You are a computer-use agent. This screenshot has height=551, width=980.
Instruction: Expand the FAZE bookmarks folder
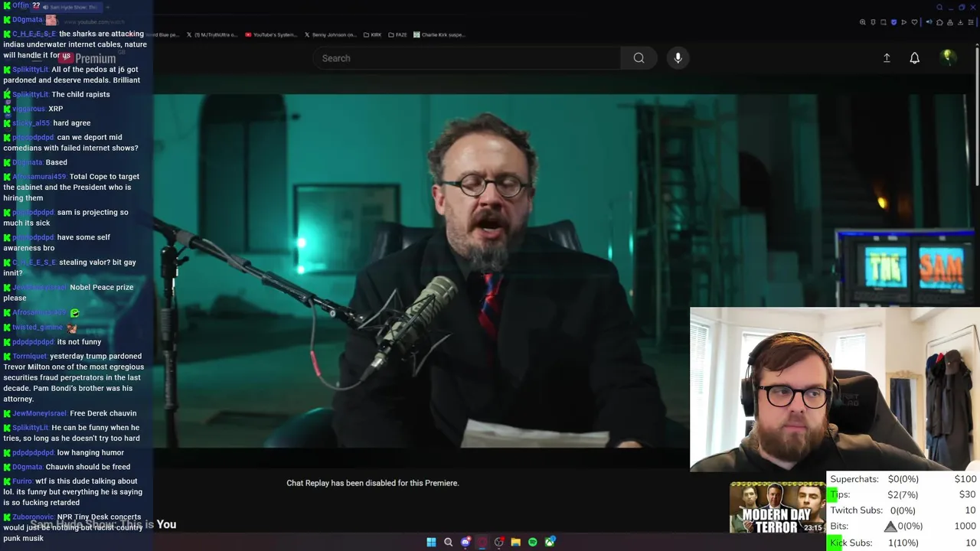point(397,34)
